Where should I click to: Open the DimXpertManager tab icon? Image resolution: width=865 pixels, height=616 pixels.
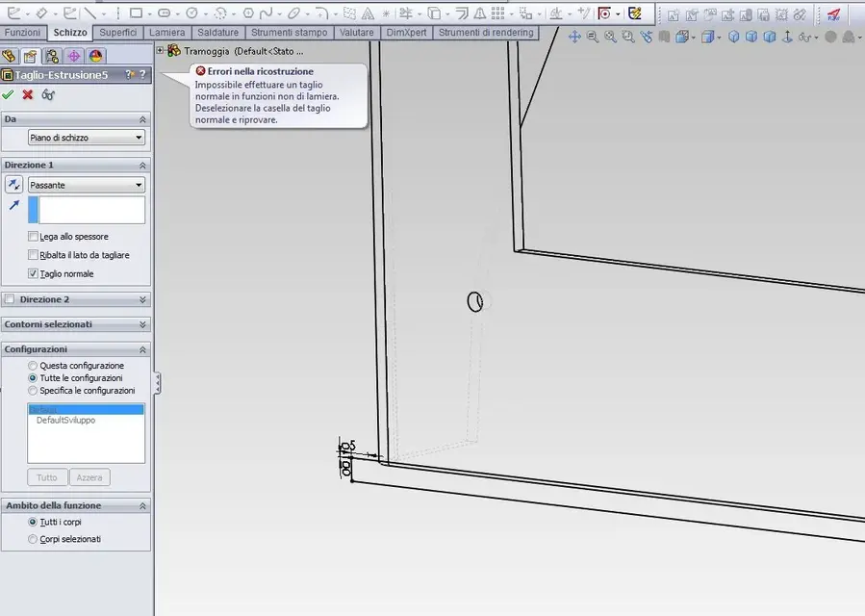tap(74, 56)
